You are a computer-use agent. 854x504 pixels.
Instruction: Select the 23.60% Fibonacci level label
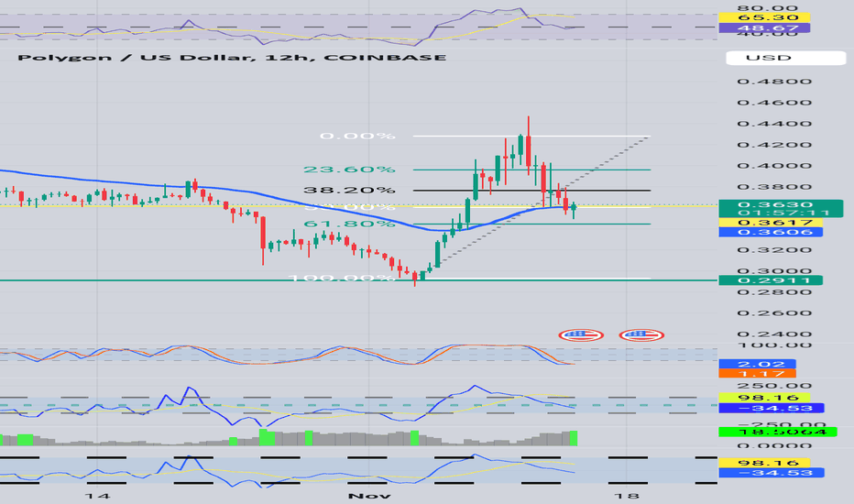pos(349,170)
